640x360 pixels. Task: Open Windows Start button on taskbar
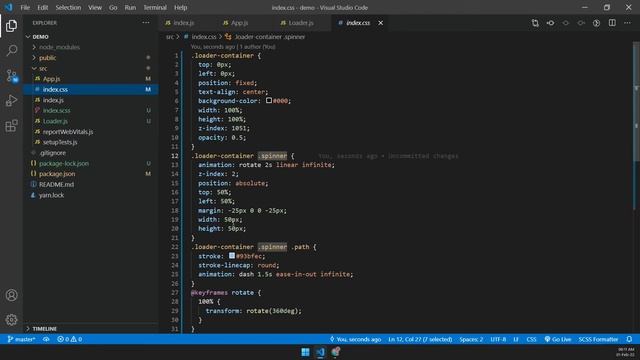tap(305, 352)
